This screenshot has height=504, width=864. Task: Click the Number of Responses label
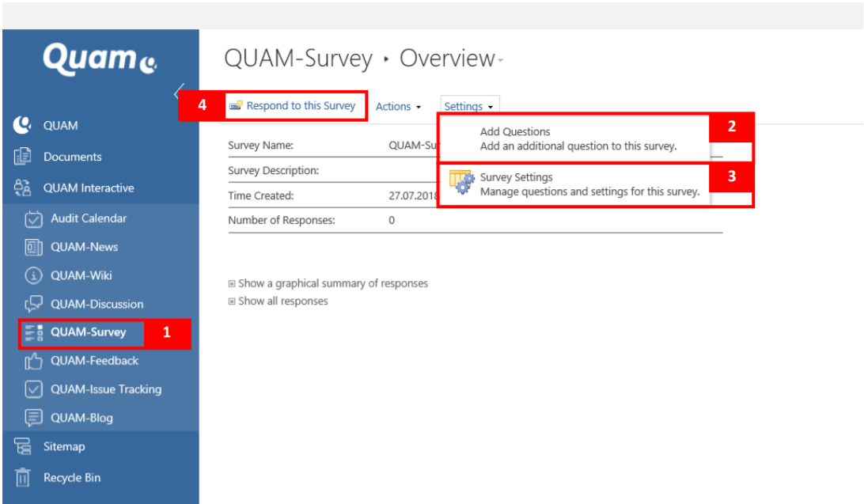point(282,220)
